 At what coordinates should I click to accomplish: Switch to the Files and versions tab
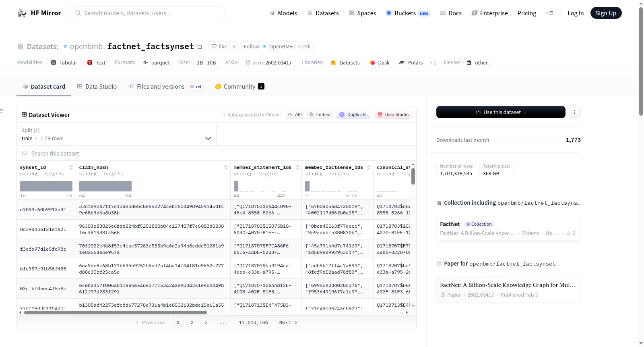click(166, 87)
